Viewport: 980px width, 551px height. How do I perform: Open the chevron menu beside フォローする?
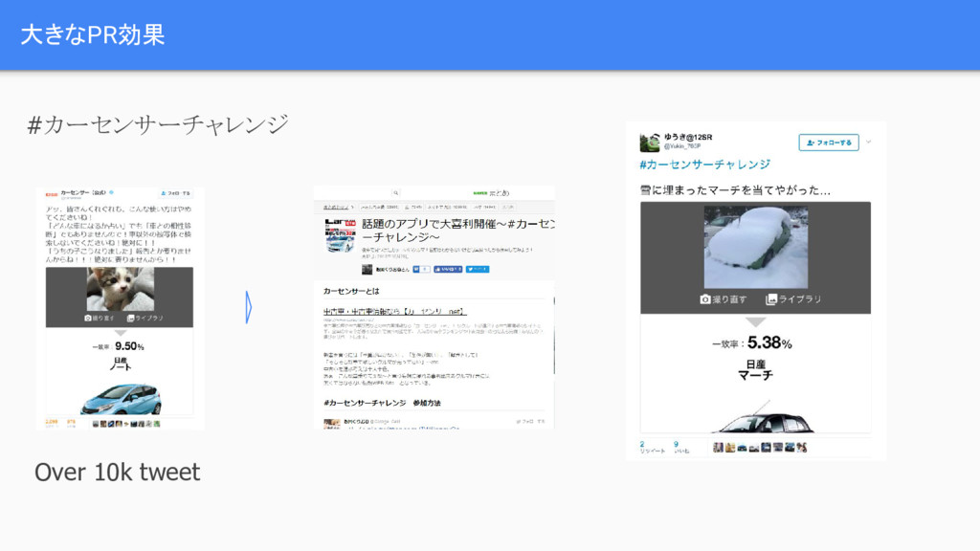click(x=869, y=142)
